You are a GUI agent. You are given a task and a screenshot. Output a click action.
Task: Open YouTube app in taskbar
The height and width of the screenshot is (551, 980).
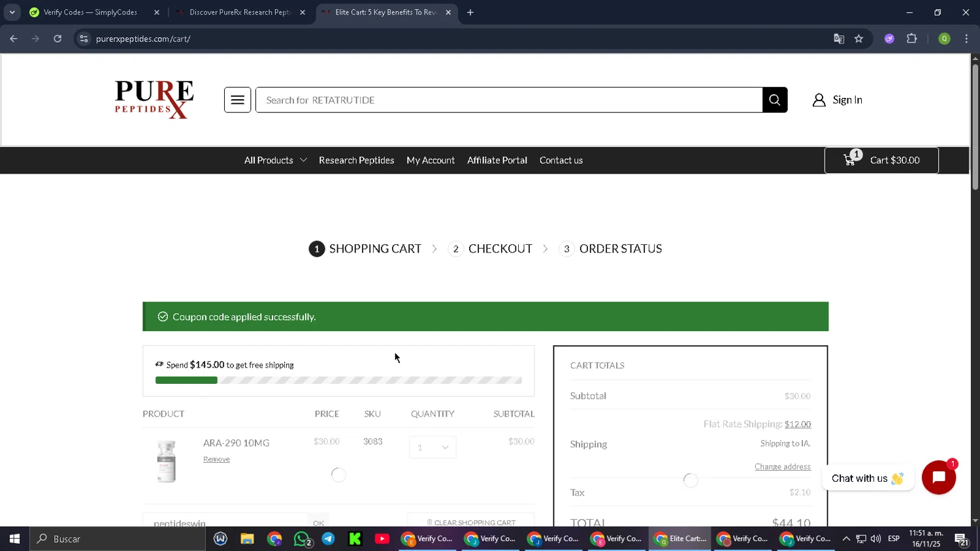(382, 539)
